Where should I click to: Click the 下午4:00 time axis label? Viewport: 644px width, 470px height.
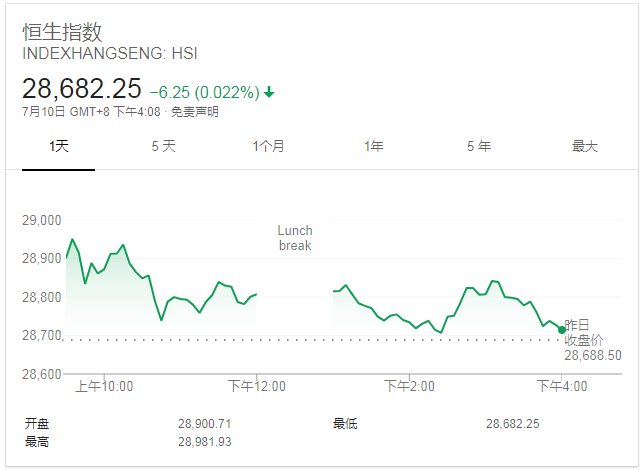click(x=562, y=387)
